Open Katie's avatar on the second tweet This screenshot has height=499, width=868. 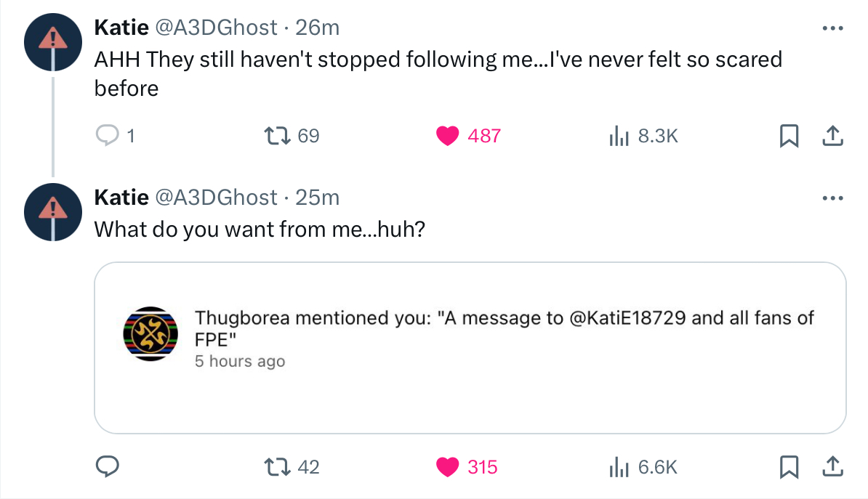click(x=52, y=211)
